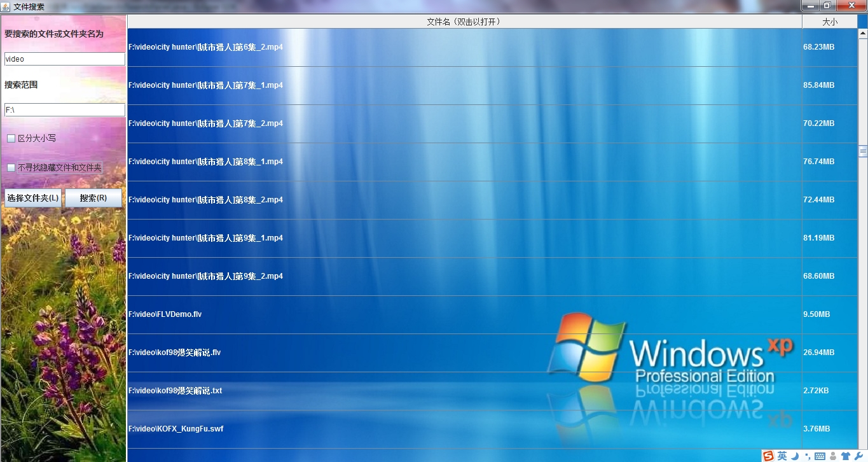
Task: Select the row 城市猎人第9集_2.mp4
Action: click(x=465, y=277)
